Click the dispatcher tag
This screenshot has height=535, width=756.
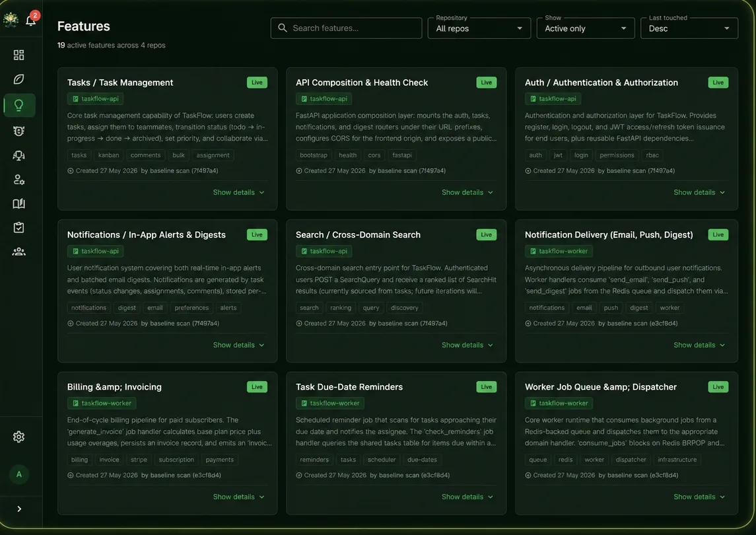pyautogui.click(x=631, y=460)
